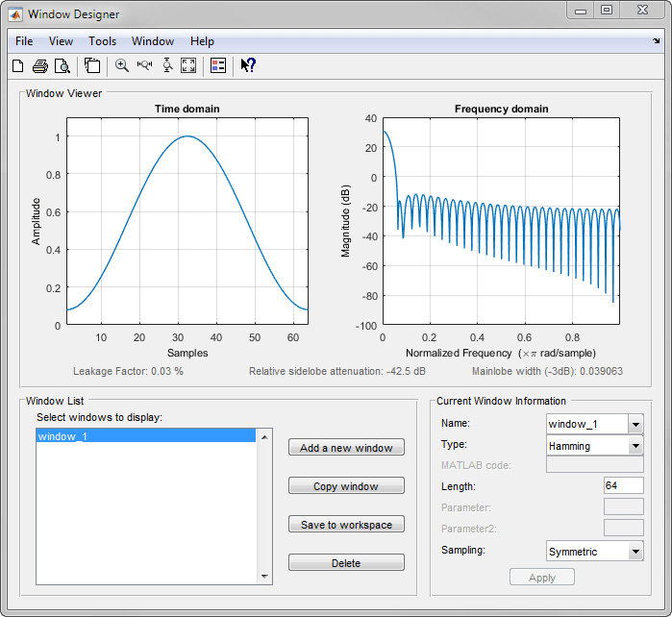Click the Undock/copy figure toolbar icon

tap(92, 65)
